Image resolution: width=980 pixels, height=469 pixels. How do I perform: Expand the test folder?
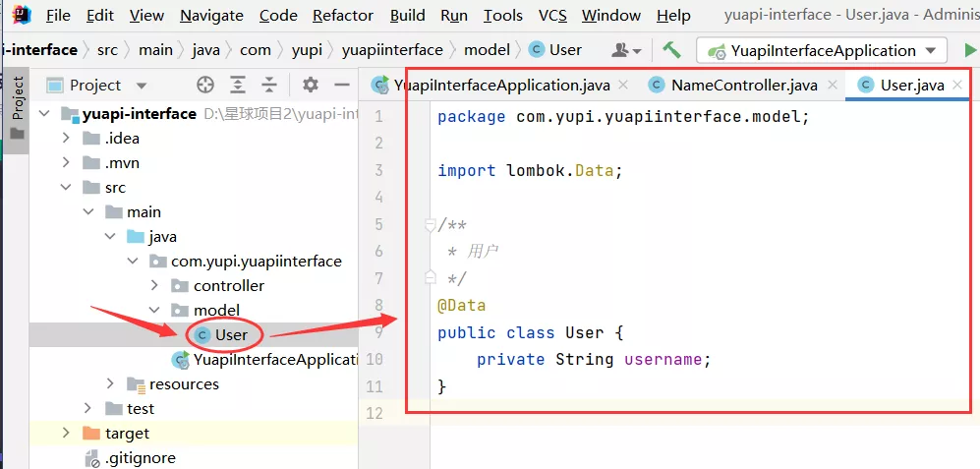click(x=88, y=408)
